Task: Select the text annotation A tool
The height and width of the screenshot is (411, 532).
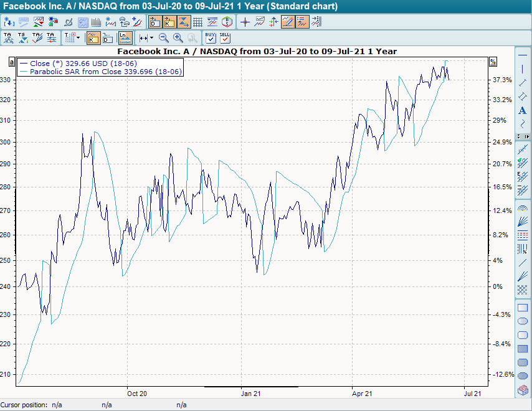Action: coord(522,111)
